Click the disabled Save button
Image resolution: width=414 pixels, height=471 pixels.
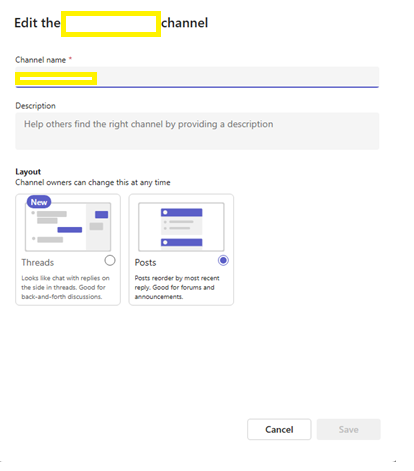pyautogui.click(x=348, y=429)
